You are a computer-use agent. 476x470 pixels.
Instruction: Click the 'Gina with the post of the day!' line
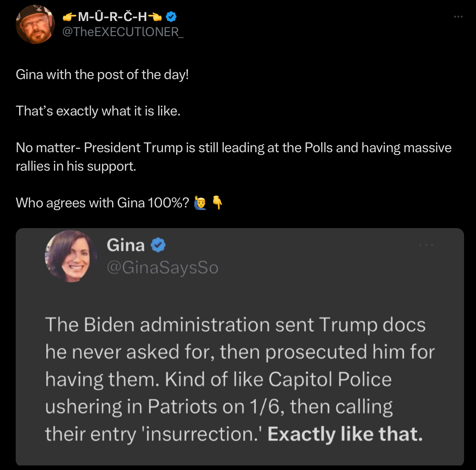102,75
